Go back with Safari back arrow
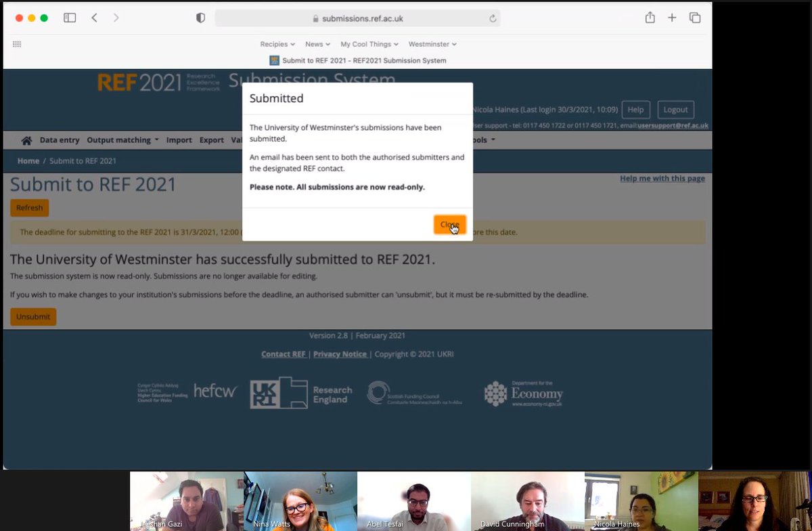Image resolution: width=812 pixels, height=531 pixels. (94, 18)
